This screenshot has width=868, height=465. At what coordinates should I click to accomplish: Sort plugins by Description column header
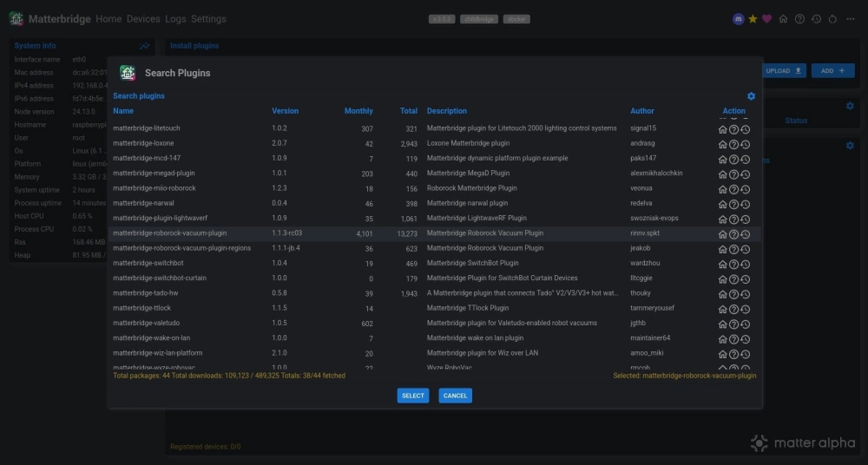tap(447, 111)
